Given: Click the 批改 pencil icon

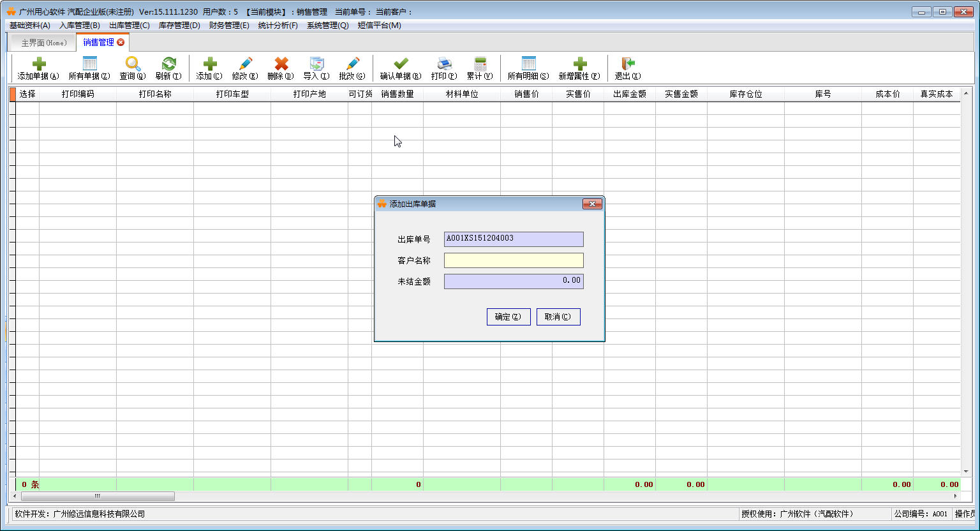Looking at the screenshot, I should (x=352, y=64).
